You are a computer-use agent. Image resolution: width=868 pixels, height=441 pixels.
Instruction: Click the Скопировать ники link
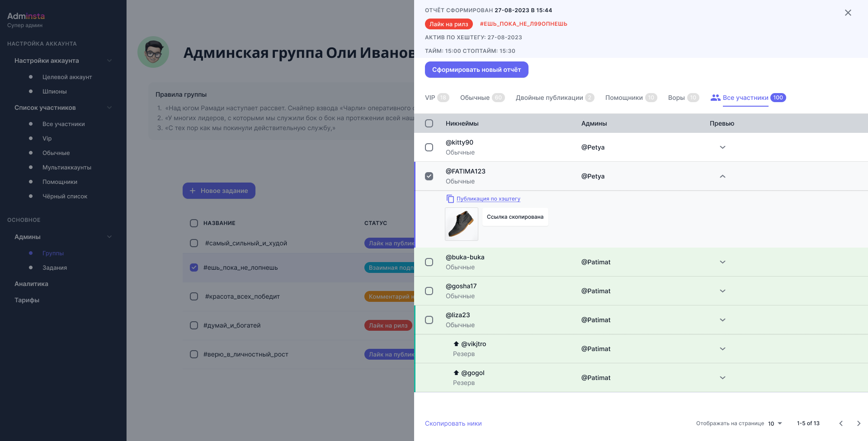point(453,423)
